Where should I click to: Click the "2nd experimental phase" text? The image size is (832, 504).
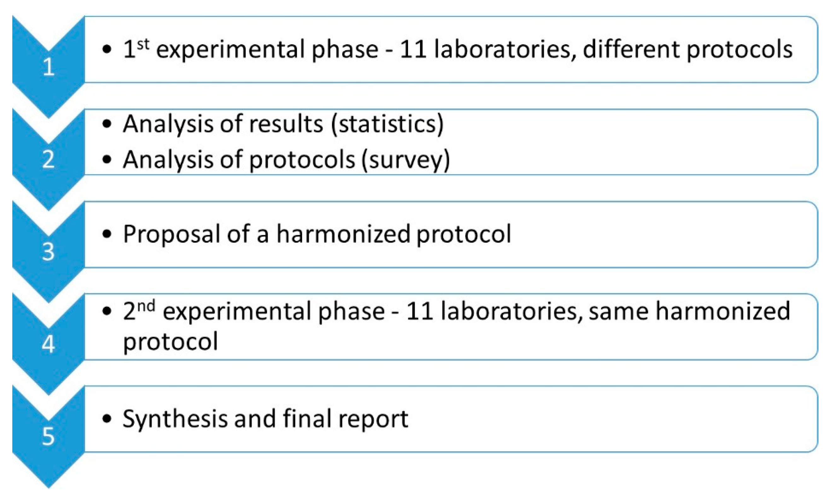(x=253, y=311)
